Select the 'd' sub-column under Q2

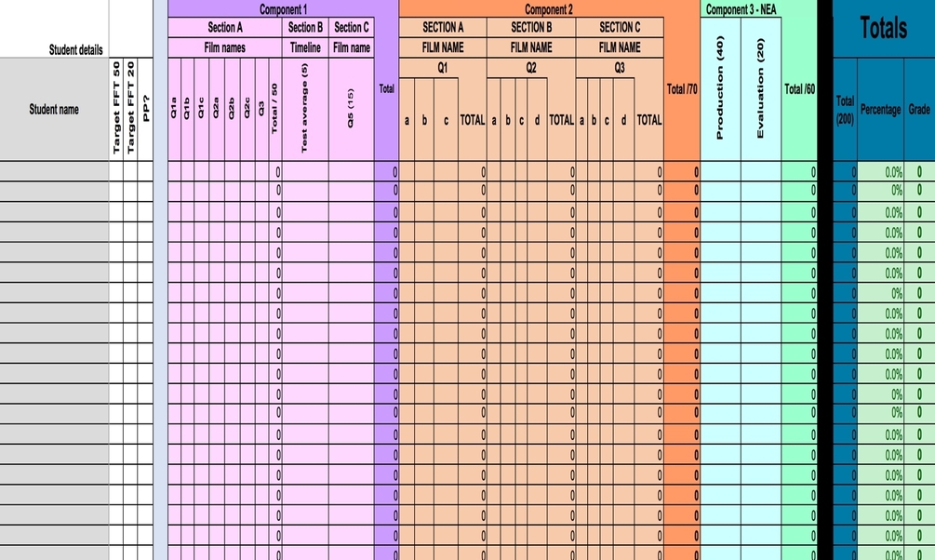(x=537, y=120)
